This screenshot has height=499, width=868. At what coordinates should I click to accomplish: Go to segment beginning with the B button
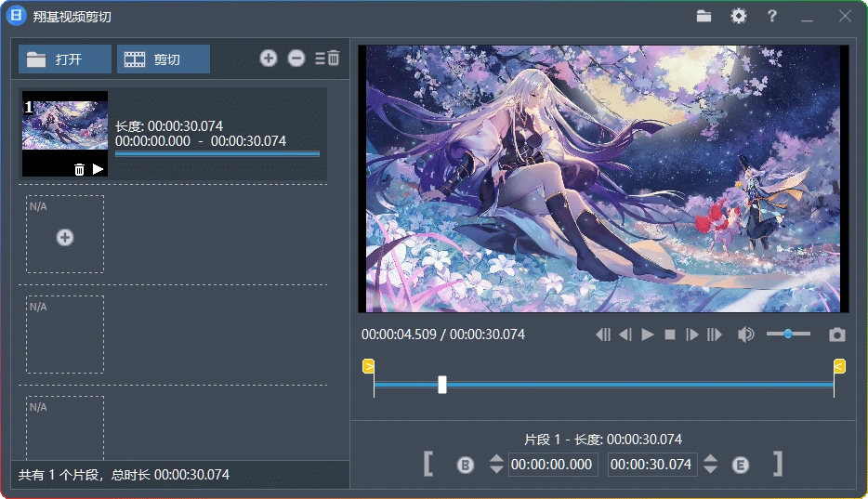click(466, 465)
